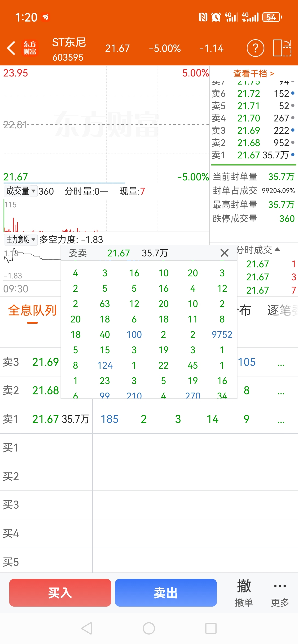
Task: Select the 全息队列 tab
Action: (32, 310)
